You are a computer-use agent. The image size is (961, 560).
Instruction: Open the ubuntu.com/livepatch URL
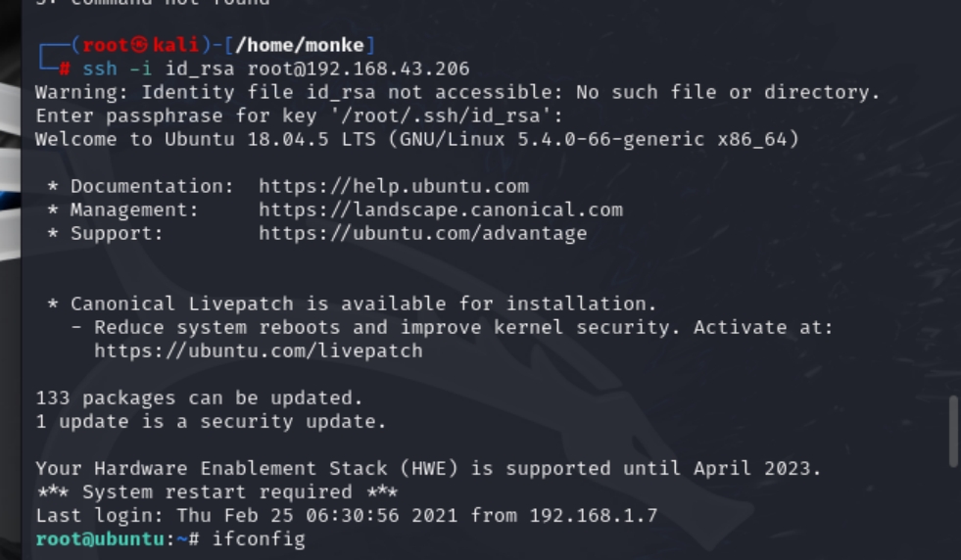click(x=258, y=350)
